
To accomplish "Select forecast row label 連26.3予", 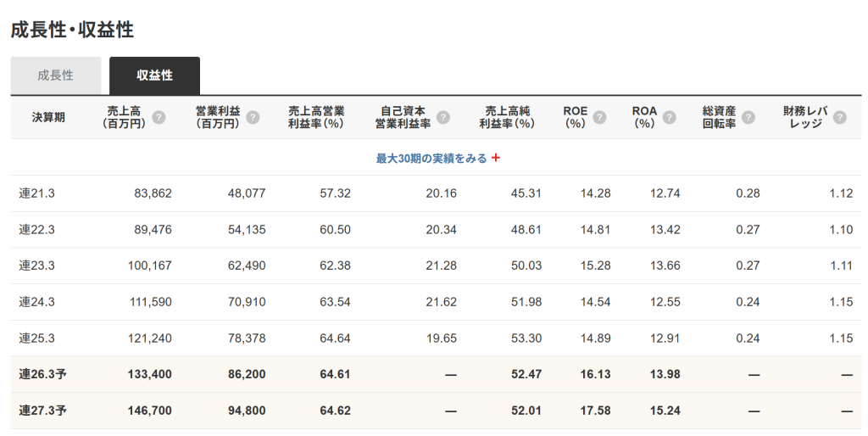I will tap(42, 375).
